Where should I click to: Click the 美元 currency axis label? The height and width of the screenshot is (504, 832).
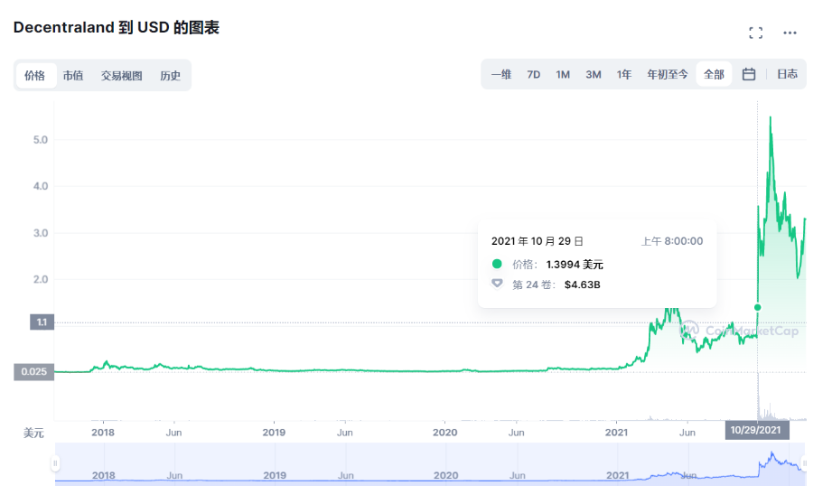(x=33, y=434)
